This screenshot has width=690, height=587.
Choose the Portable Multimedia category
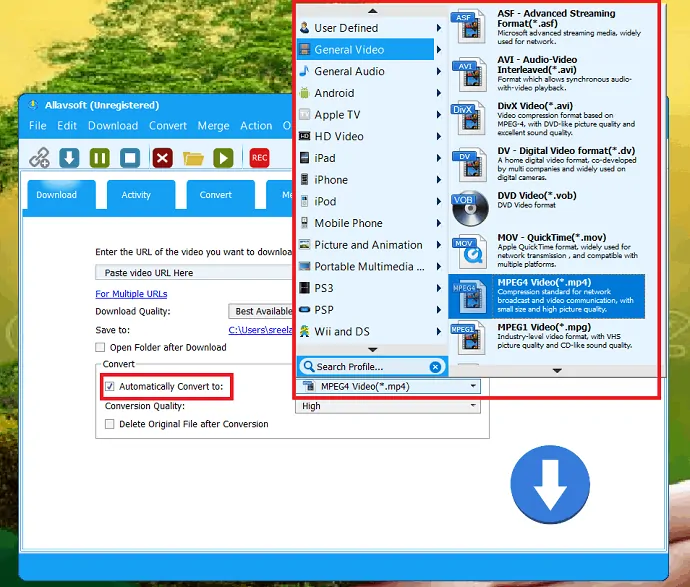click(x=371, y=266)
